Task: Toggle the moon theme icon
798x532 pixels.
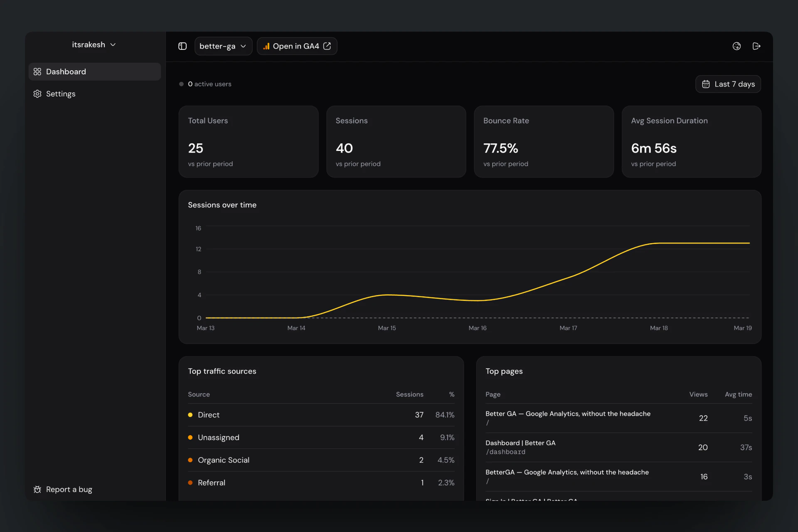Action: coord(736,46)
